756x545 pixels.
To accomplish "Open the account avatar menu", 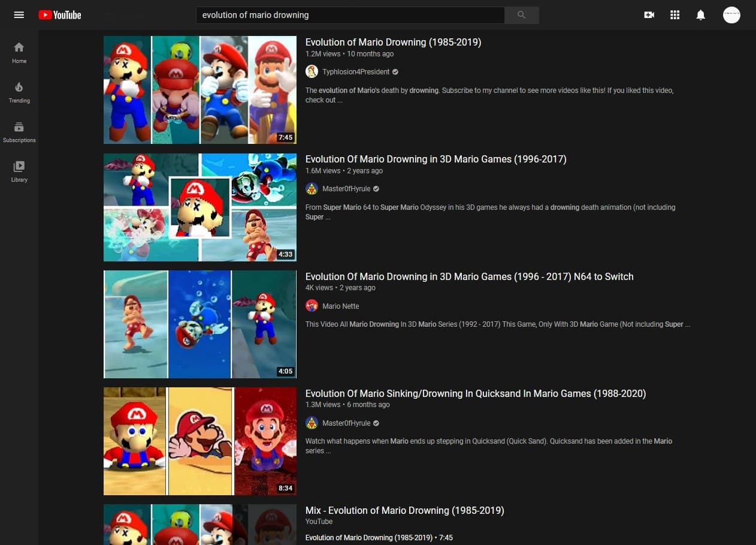I will (731, 15).
